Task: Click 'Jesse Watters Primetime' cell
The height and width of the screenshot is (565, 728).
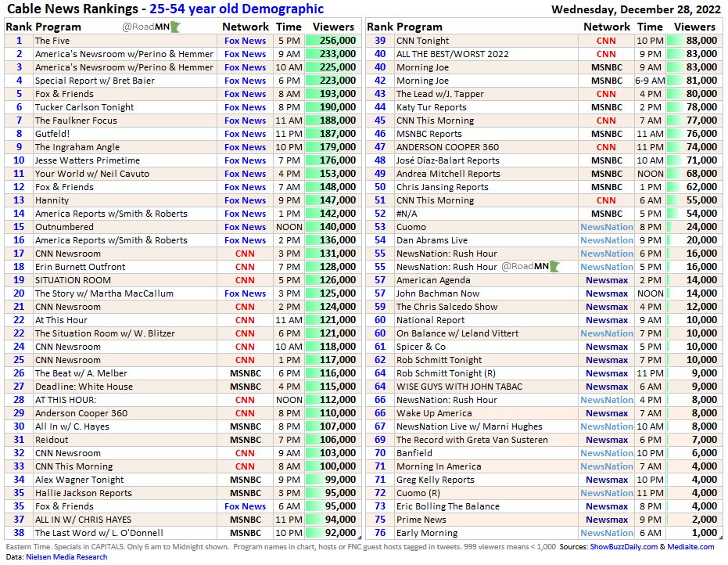Action: (x=125, y=160)
